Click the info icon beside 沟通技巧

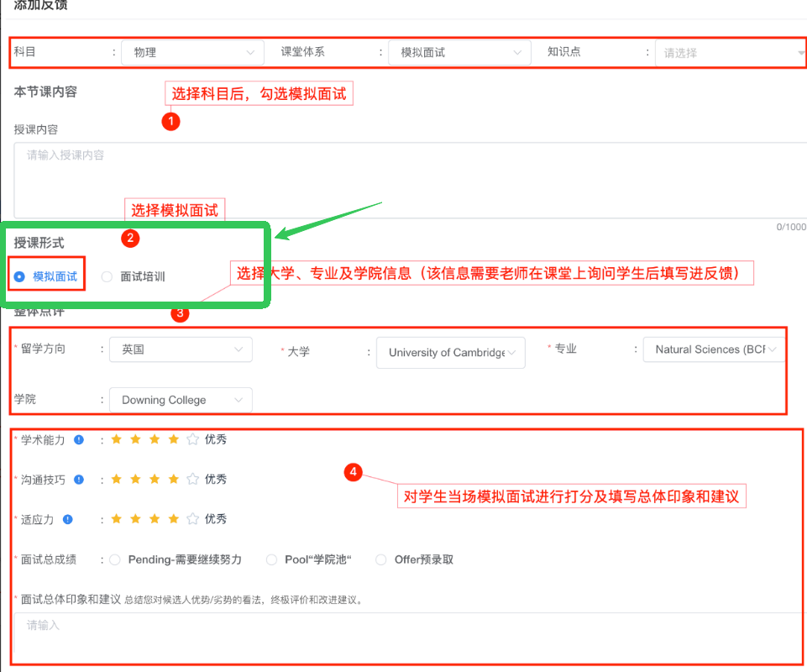78,480
